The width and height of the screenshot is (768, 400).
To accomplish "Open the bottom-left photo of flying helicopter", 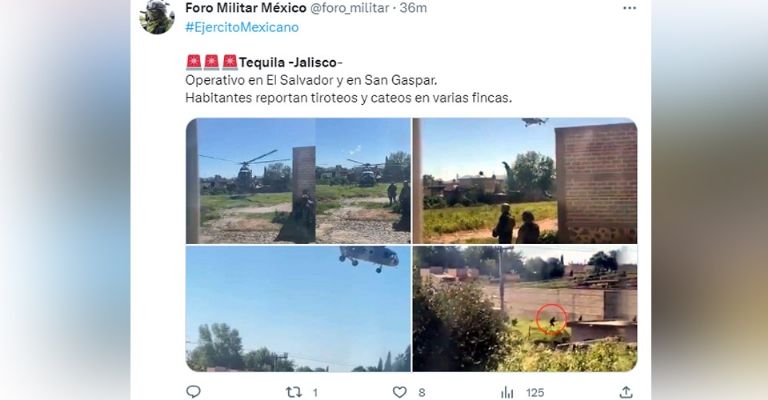I will [298, 308].
